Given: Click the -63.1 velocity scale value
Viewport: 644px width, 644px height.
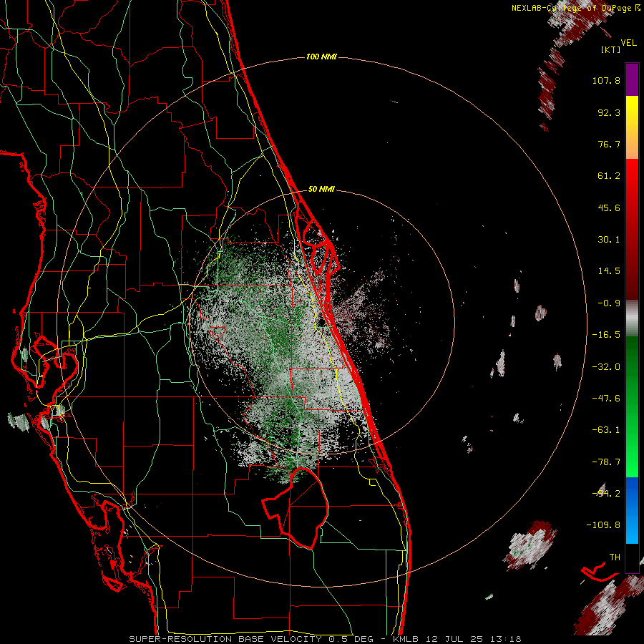Looking at the screenshot, I should pyautogui.click(x=606, y=430).
